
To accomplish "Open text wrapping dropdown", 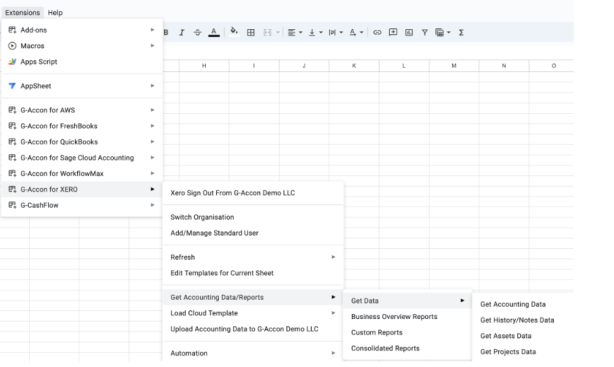I will pos(336,33).
